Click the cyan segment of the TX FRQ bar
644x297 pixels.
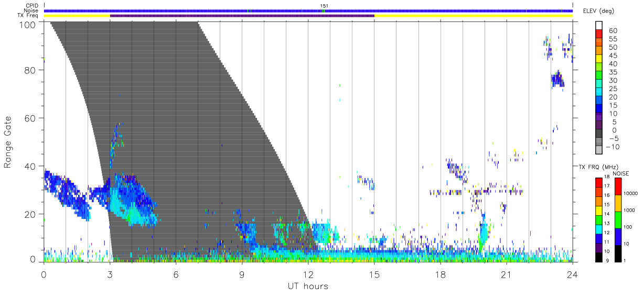point(598,229)
